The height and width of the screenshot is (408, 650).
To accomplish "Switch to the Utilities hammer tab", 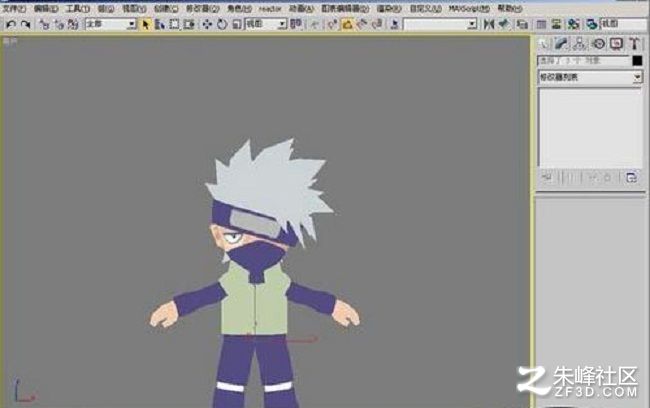I will 634,44.
